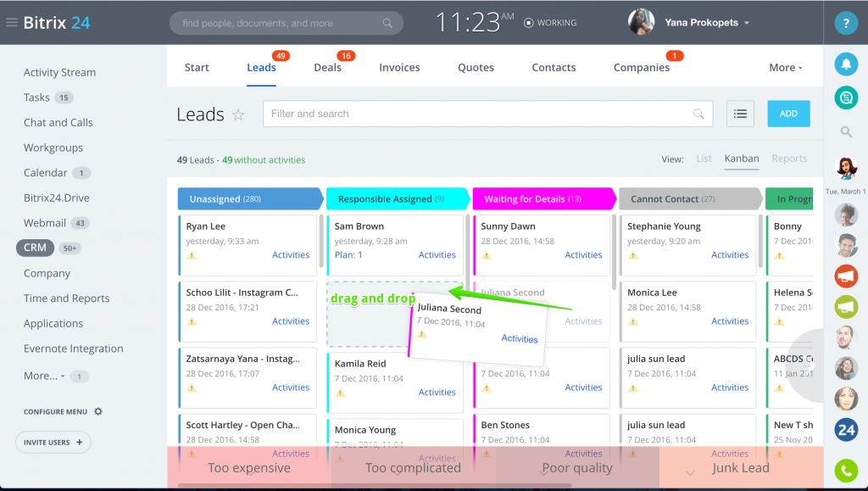Open Bitrix24.Drive
This screenshot has width=868, height=491.
[x=57, y=198]
